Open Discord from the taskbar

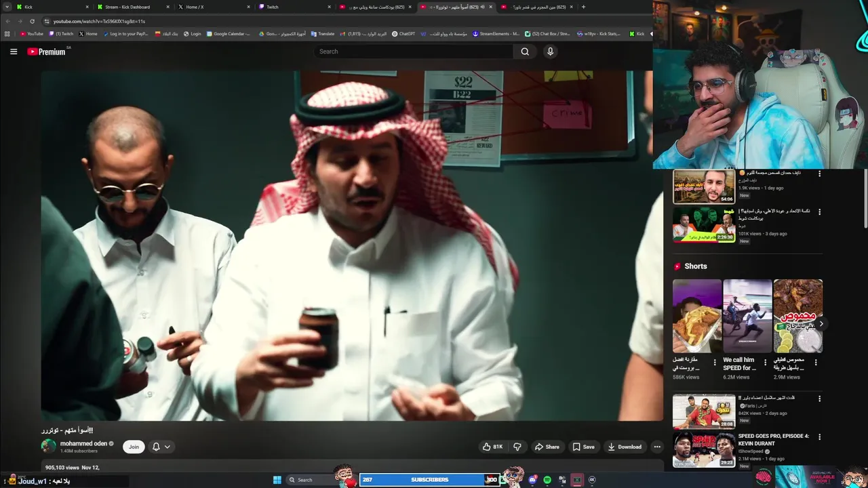click(x=533, y=480)
